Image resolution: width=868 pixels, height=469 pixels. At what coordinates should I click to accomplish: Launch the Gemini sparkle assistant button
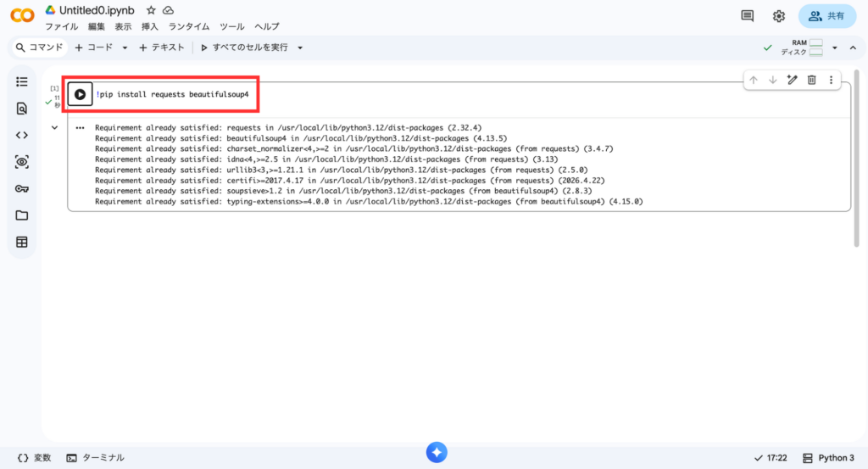coord(437,452)
